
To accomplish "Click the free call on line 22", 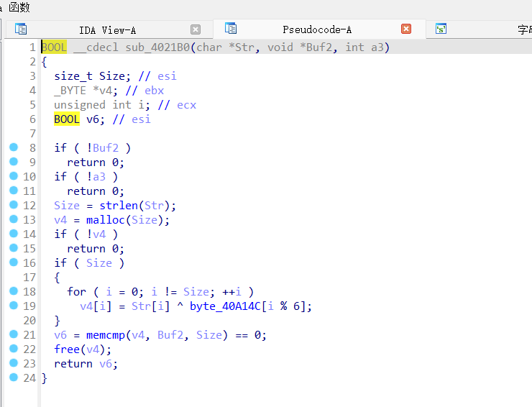I will tap(67, 349).
